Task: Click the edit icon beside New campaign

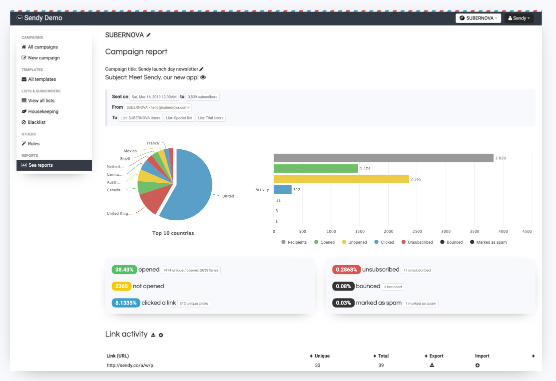Action: click(x=24, y=58)
